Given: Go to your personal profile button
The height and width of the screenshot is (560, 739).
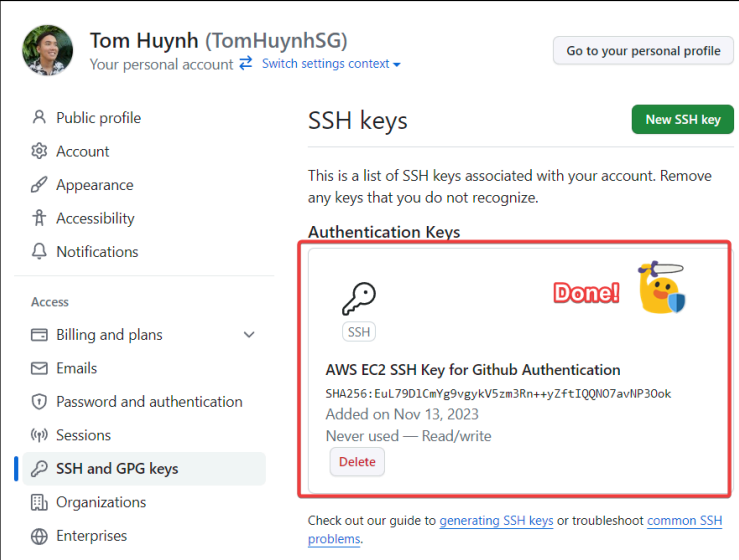Looking at the screenshot, I should pos(643,50).
